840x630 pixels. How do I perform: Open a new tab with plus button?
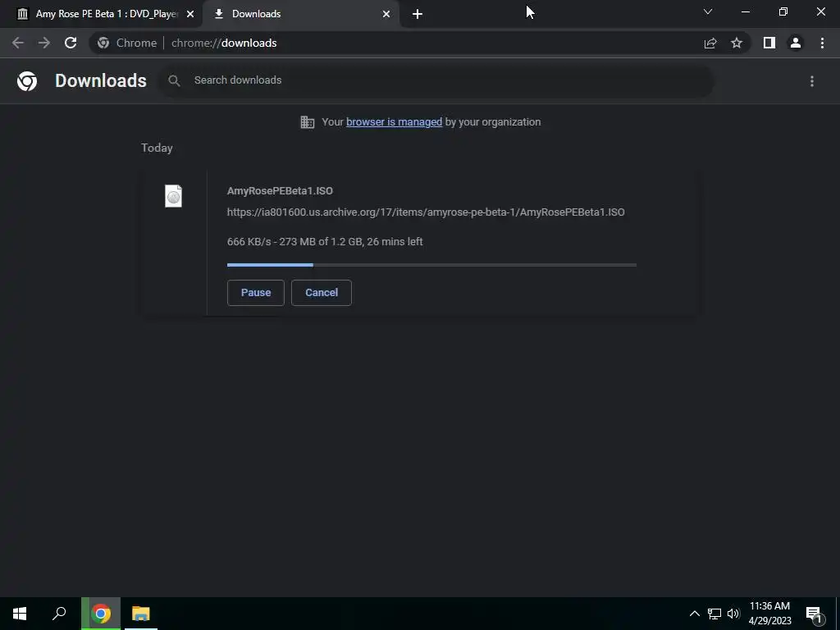pos(418,14)
